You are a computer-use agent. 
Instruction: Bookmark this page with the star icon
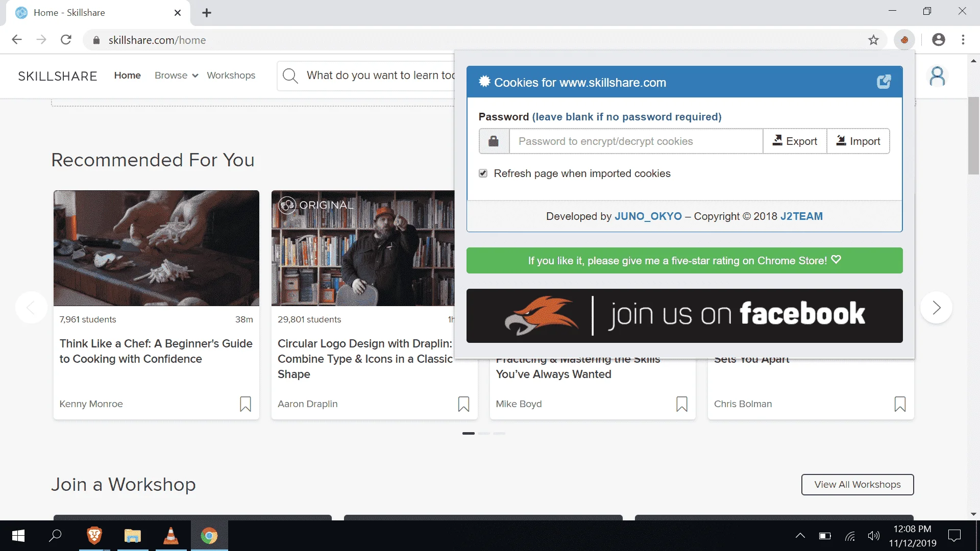[x=873, y=40]
